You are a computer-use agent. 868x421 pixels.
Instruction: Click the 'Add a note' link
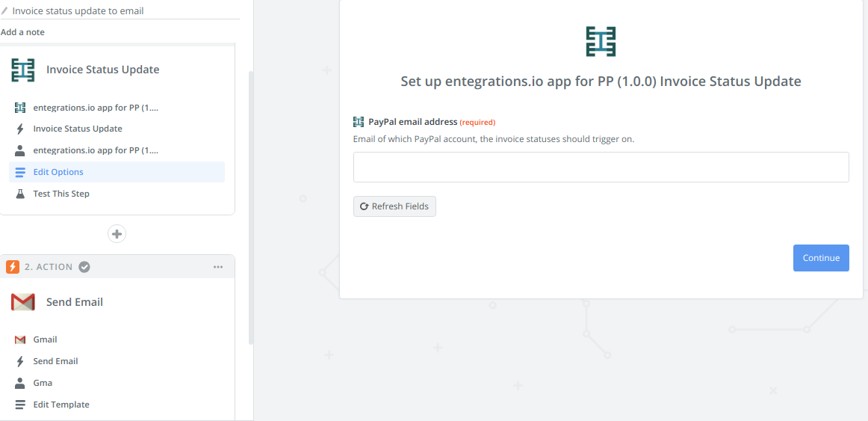[x=22, y=32]
